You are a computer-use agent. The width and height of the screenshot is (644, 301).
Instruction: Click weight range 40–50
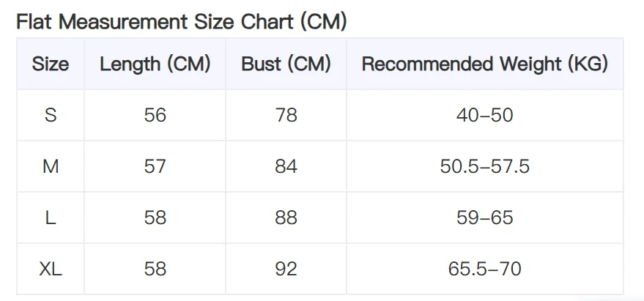(484, 115)
